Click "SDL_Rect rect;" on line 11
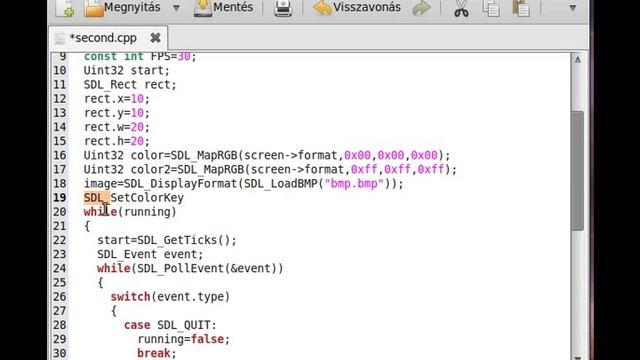640x360 pixels. click(130, 84)
